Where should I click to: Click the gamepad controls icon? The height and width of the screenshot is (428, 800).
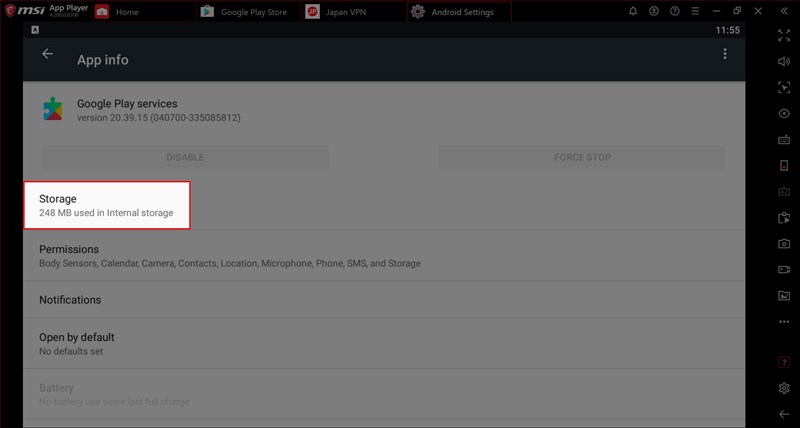click(784, 192)
